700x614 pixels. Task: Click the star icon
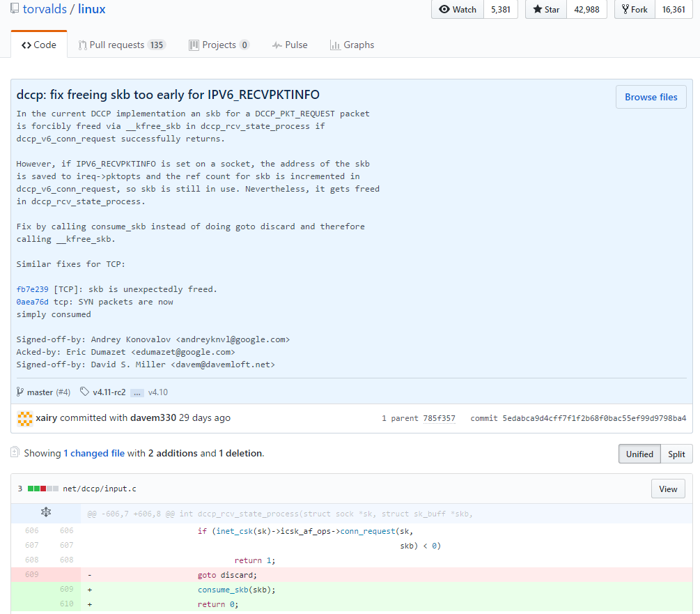tap(538, 9)
